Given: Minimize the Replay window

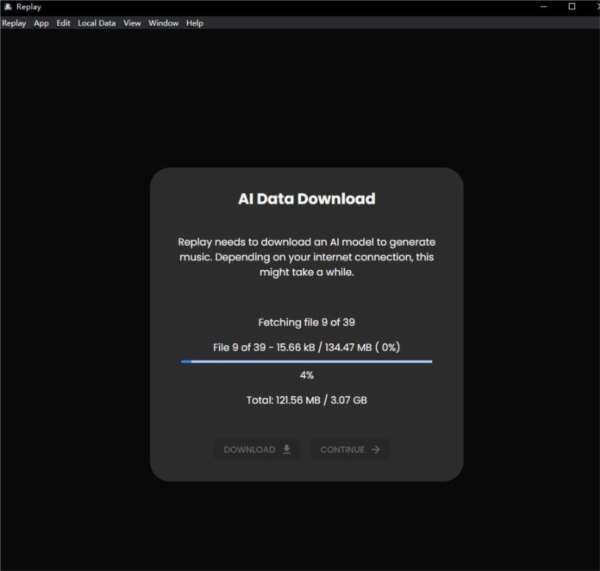Looking at the screenshot, I should pyautogui.click(x=544, y=7).
